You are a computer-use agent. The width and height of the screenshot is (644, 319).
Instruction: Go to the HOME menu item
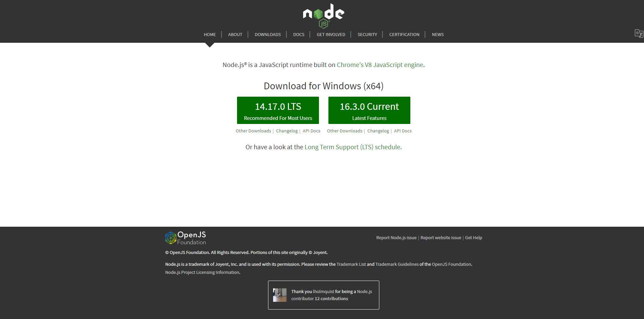tap(210, 34)
